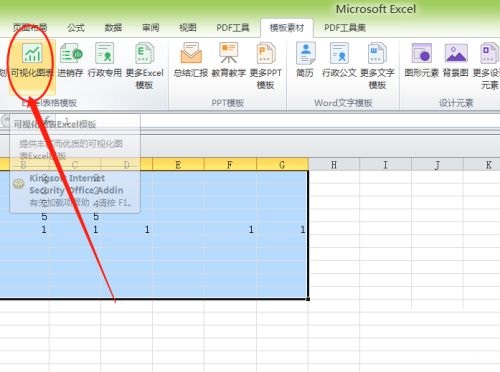Click the cell with 1 in column D
This screenshot has width=500, height=372.
tap(127, 229)
